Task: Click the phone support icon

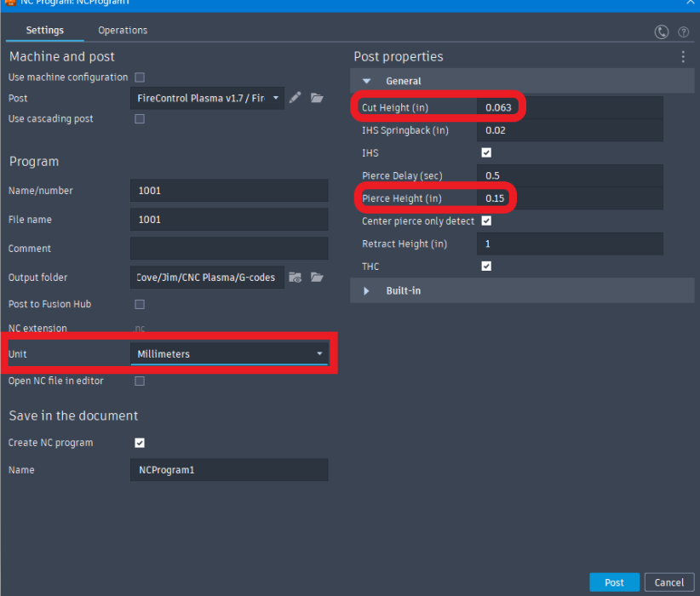Action: (662, 32)
